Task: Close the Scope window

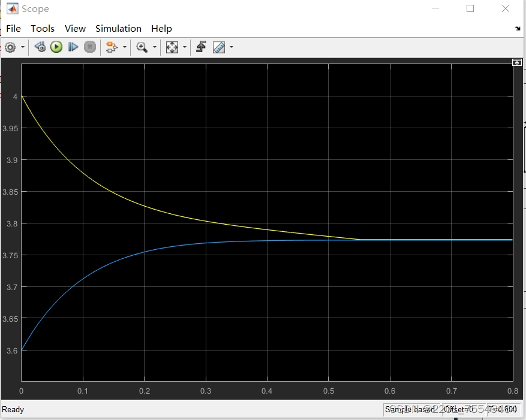Action: tap(506, 8)
